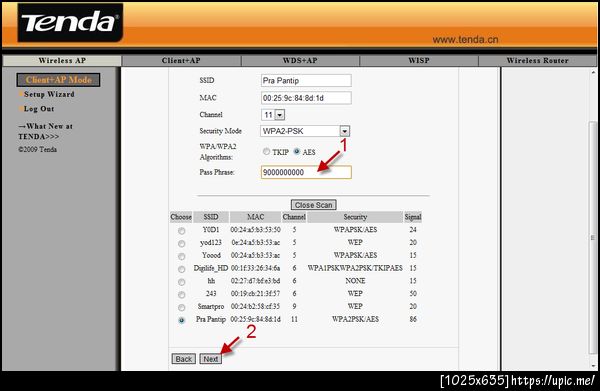Click the Next button

(210, 359)
